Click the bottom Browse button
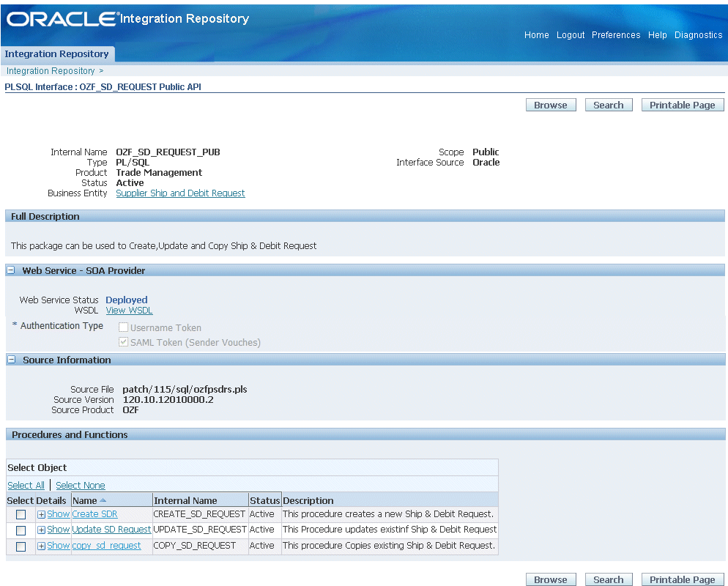The width and height of the screenshot is (728, 586). coord(551,579)
